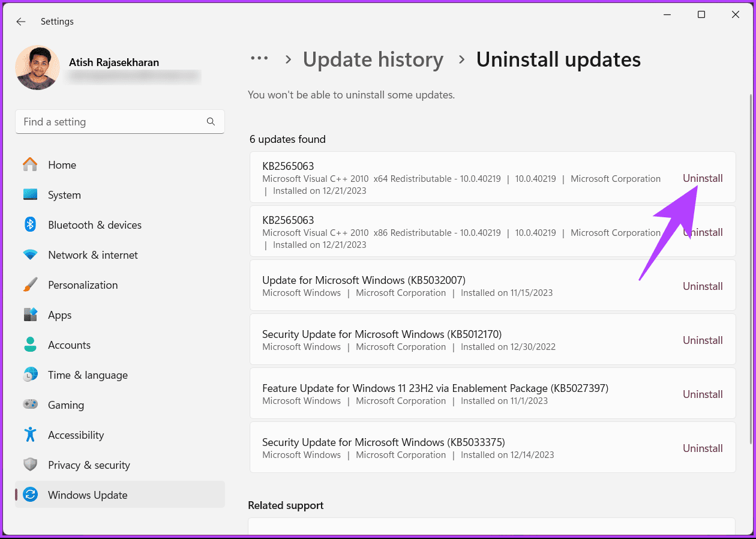This screenshot has width=756, height=539.
Task: Open the user profile picture
Action: tap(37, 68)
